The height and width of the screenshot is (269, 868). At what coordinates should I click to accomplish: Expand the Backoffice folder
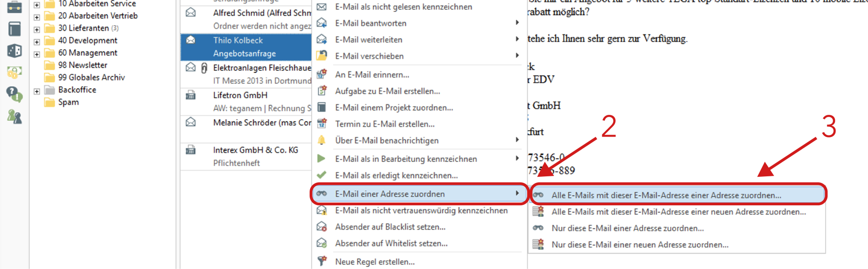click(x=37, y=91)
